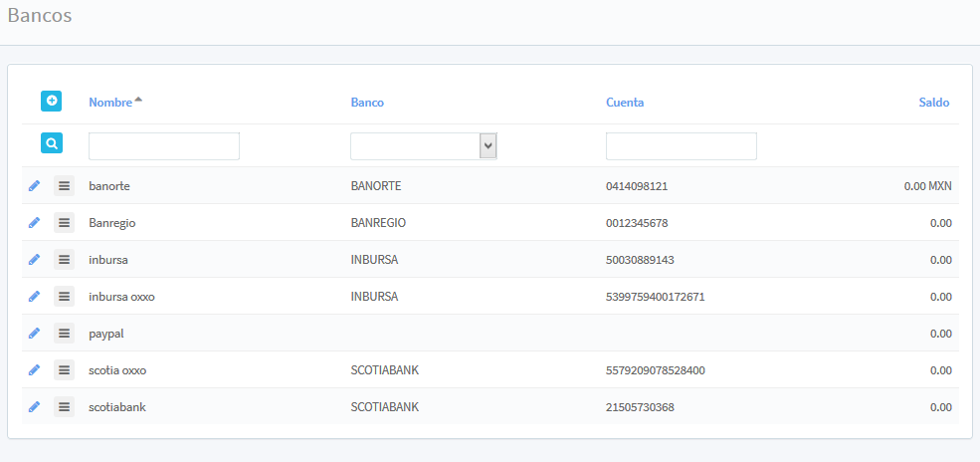Click the add new bank plus icon
This screenshot has height=462, width=980.
[51, 101]
